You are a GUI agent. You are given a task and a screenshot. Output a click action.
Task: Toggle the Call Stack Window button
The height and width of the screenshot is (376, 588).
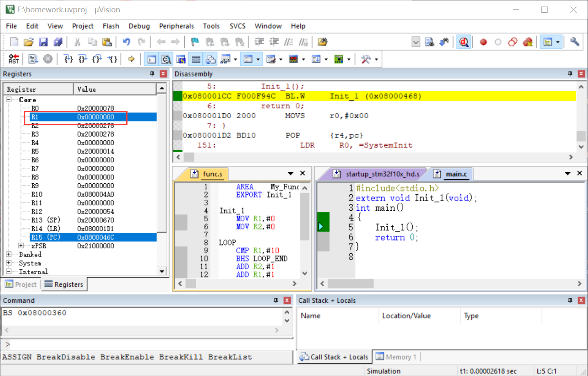click(x=211, y=59)
